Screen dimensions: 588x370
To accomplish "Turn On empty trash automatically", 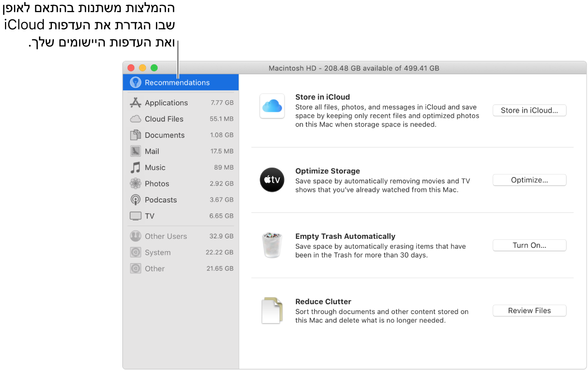I will tap(529, 245).
